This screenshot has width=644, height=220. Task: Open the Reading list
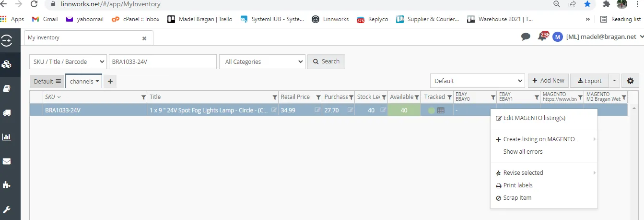pyautogui.click(x=621, y=19)
